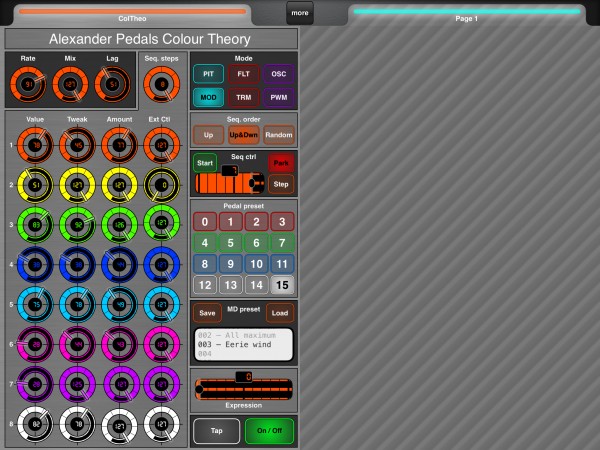Click the white Ext Ctl knob in row 8
The image size is (600, 450).
point(161,424)
